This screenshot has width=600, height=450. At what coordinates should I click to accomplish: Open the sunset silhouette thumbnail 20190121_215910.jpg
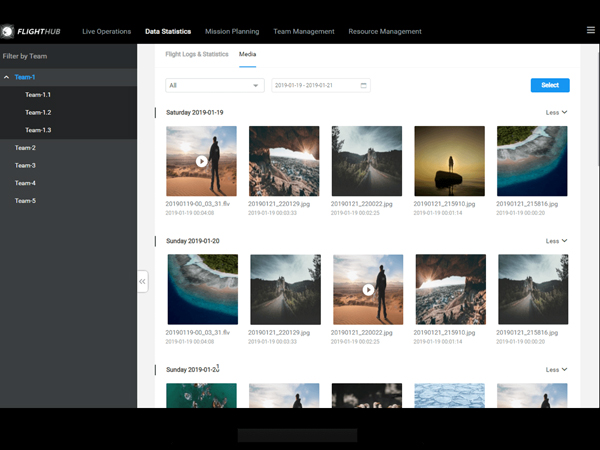tap(449, 160)
